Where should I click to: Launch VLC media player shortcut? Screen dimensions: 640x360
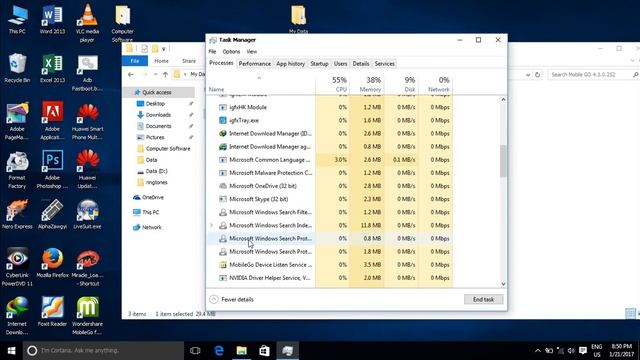click(x=87, y=23)
